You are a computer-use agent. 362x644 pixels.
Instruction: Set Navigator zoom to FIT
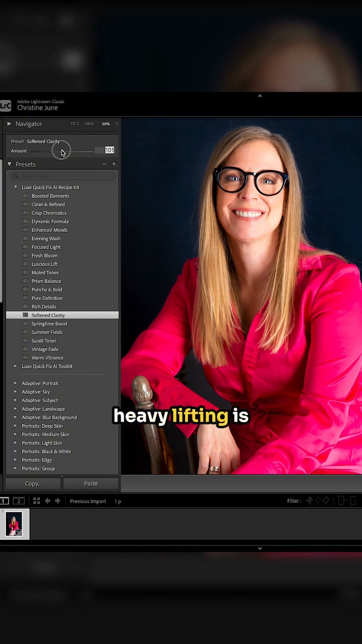74,124
